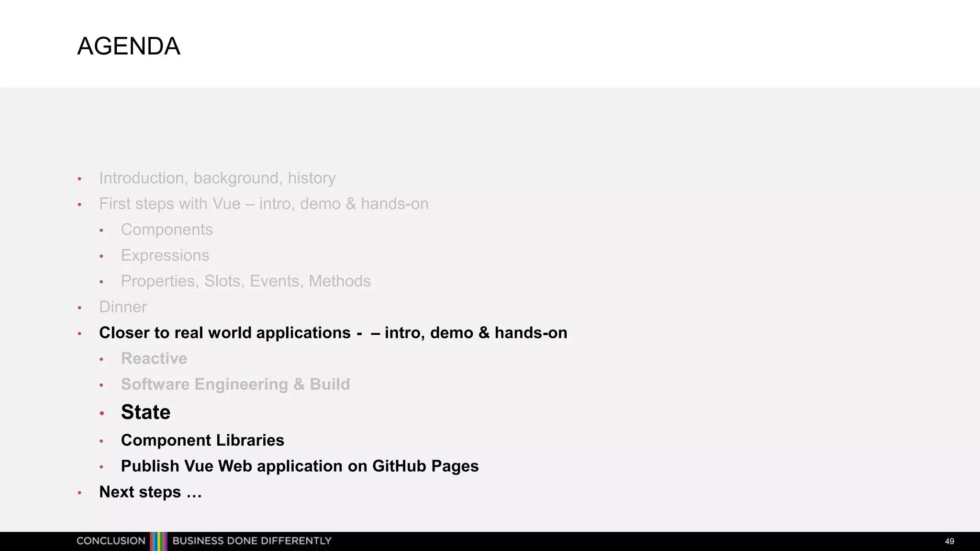
Task: Select the 'Next steps …' agenda item
Action: pos(150,492)
